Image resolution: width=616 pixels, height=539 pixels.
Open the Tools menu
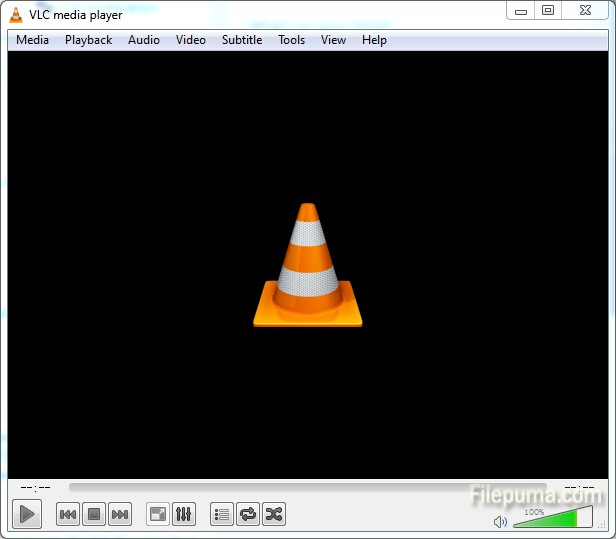coord(292,40)
